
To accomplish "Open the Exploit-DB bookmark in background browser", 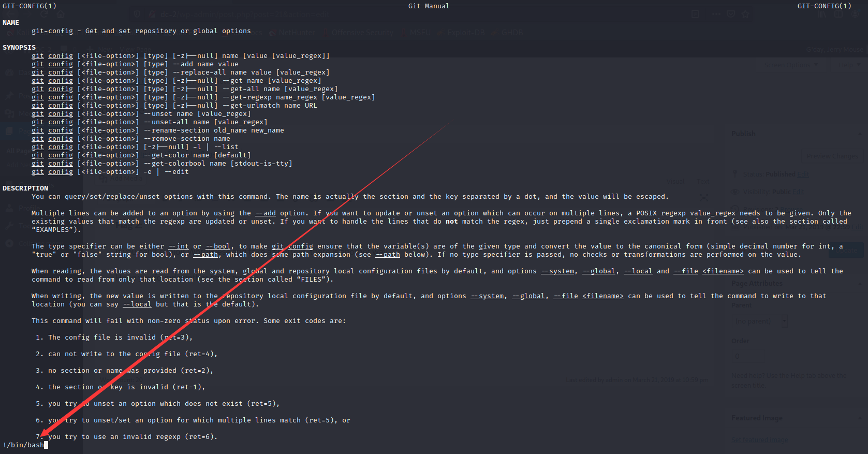I will coord(462,33).
